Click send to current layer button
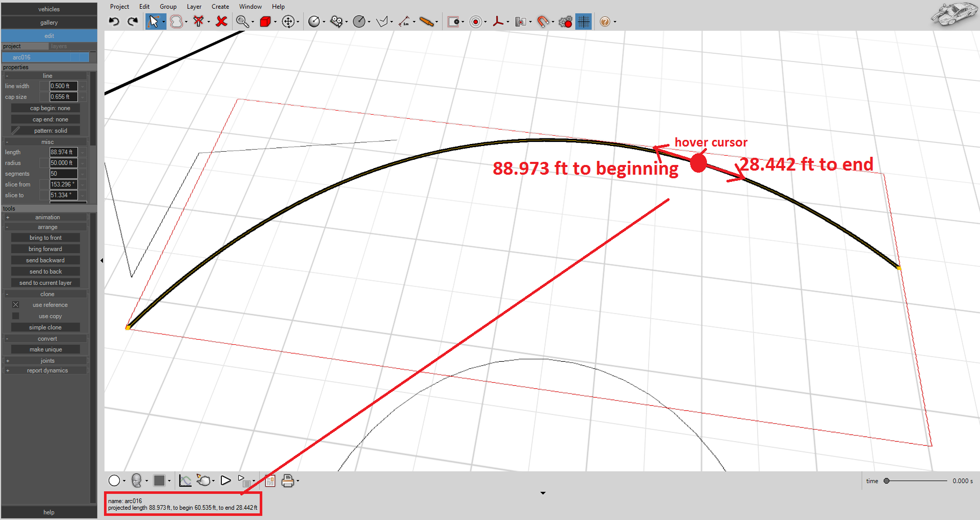 (46, 283)
